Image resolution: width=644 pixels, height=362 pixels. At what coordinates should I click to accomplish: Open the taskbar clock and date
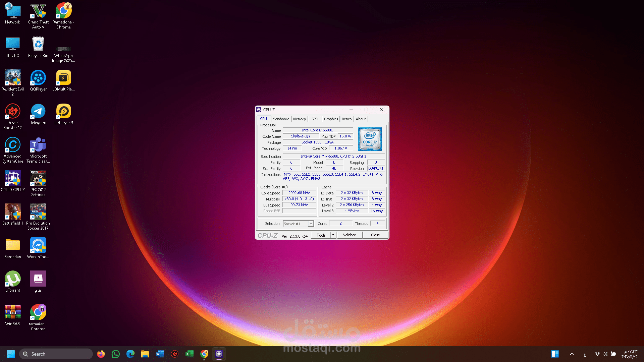[629, 354]
